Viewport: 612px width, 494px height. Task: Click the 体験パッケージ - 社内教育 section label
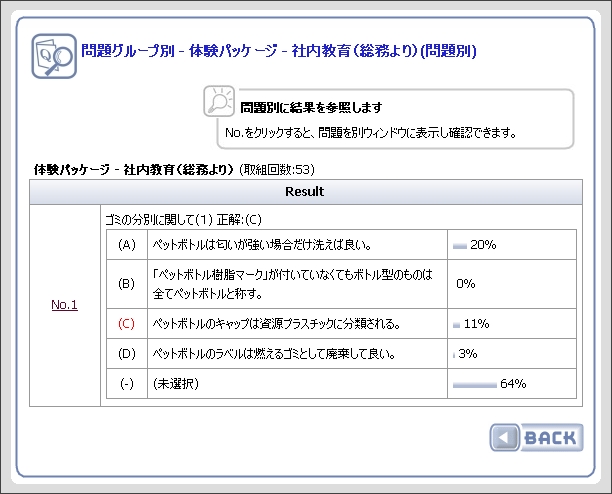coord(134,169)
